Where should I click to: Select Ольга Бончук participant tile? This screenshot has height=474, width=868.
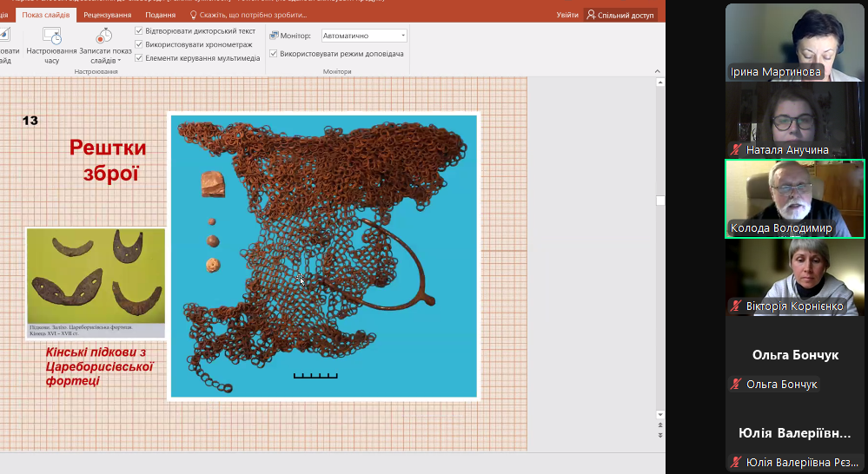click(794, 356)
